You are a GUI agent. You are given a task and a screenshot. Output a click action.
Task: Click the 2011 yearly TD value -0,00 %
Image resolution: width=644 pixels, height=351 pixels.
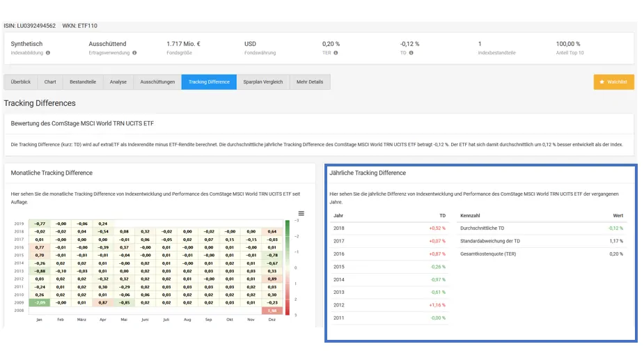point(438,318)
